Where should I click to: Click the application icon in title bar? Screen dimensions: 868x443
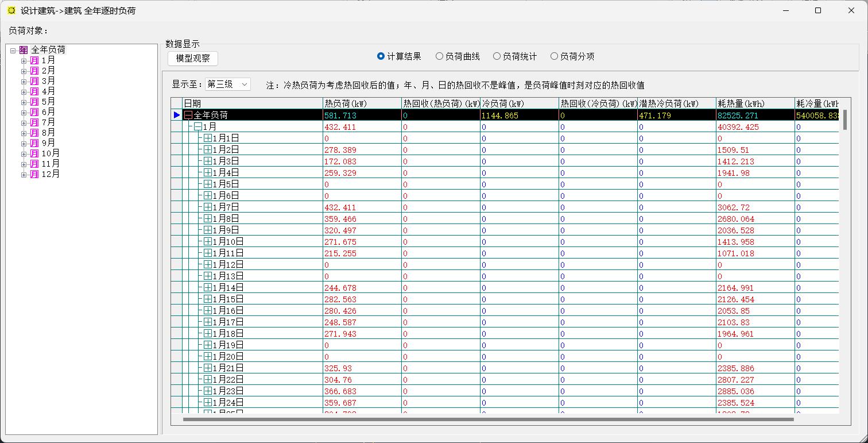(11, 10)
